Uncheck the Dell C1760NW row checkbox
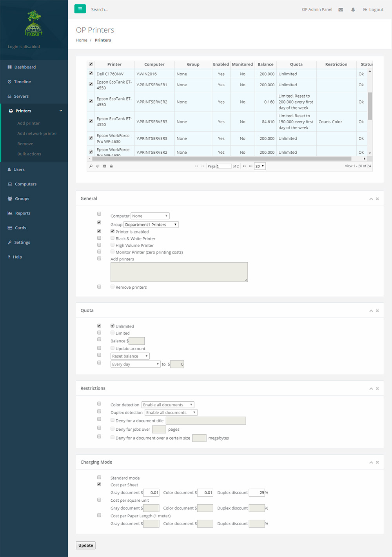Viewport: 392px width, 557px height. pos(91,74)
